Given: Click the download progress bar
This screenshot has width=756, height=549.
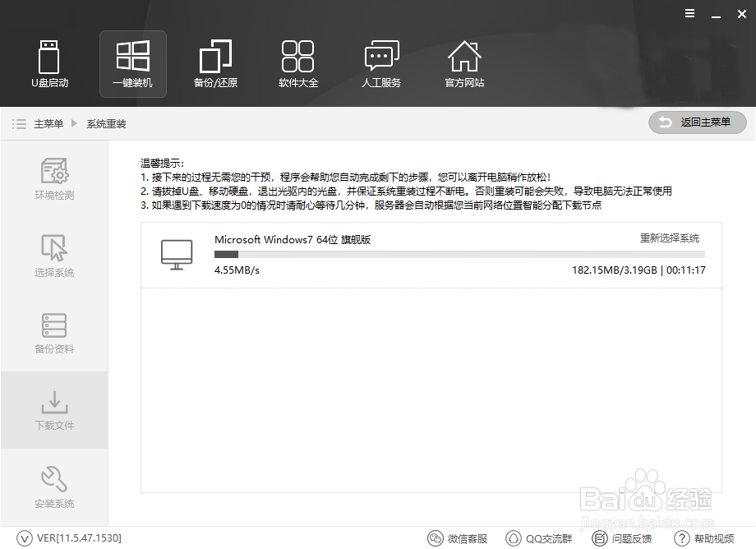Looking at the screenshot, I should coord(459,255).
